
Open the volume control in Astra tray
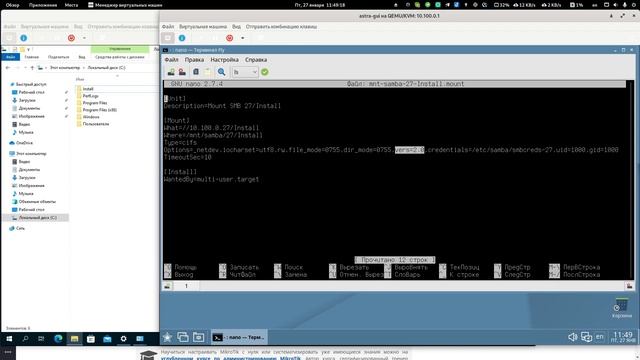tap(573, 337)
